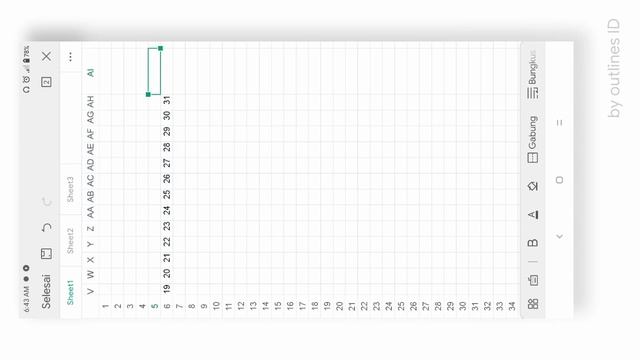Switch to the Sheet2 tab
The image size is (640, 360).
pos(70,241)
